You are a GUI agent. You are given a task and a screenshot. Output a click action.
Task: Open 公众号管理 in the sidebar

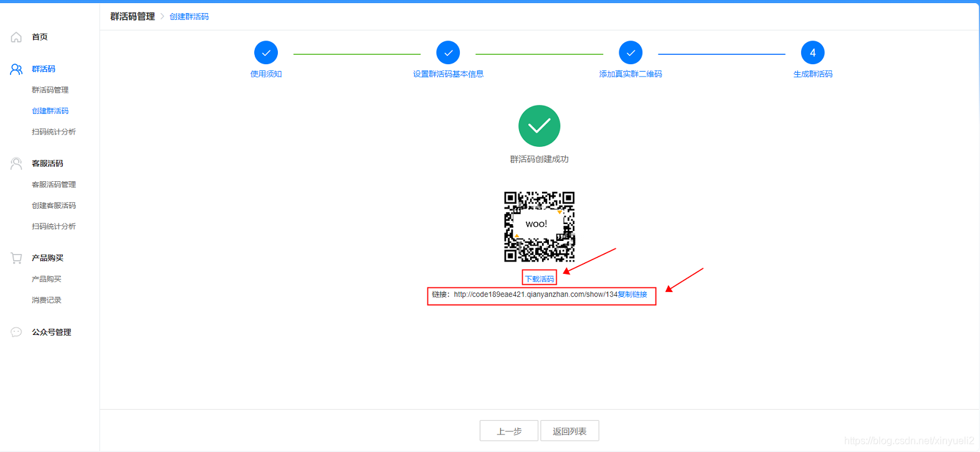[x=52, y=332]
